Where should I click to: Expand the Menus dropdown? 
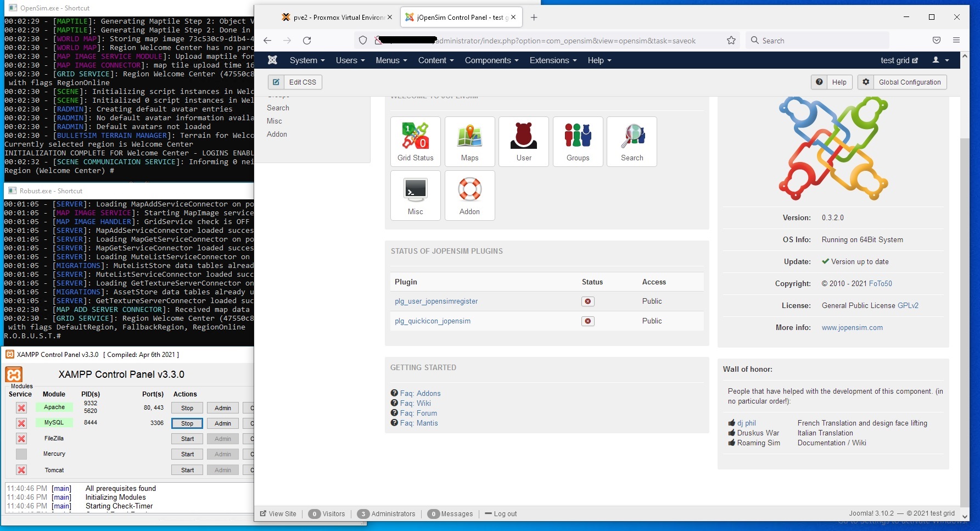[x=391, y=60]
